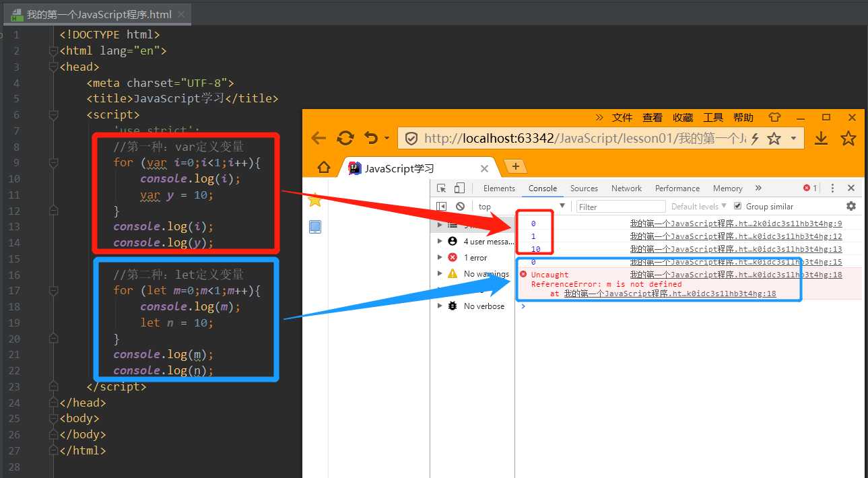Screen dimensions: 868x478
Task: Reload the page with the refresh icon
Action: pyautogui.click(x=345, y=138)
